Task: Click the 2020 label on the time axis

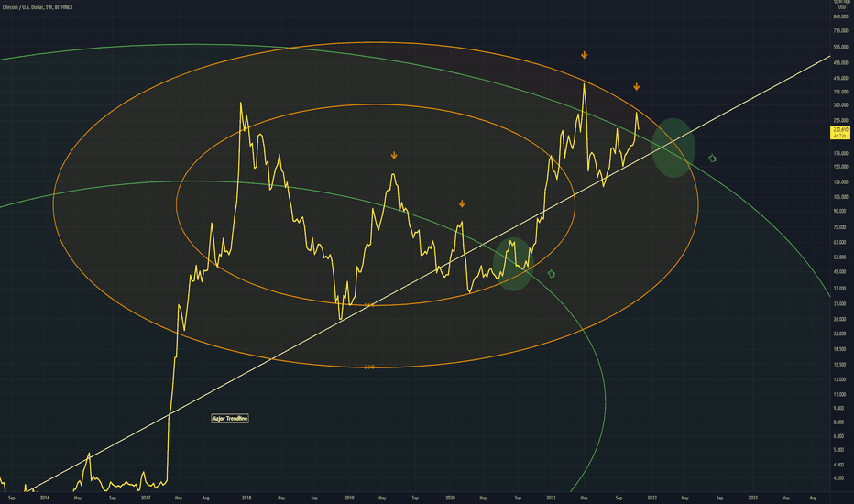Action: click(x=451, y=498)
